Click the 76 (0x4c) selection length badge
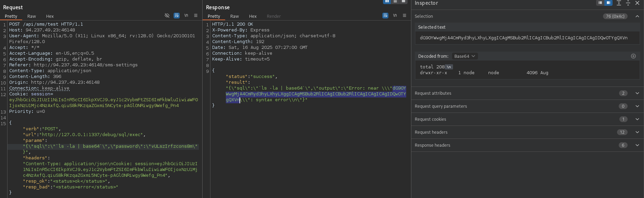Screen dimensions: 644x198 tap(615, 16)
